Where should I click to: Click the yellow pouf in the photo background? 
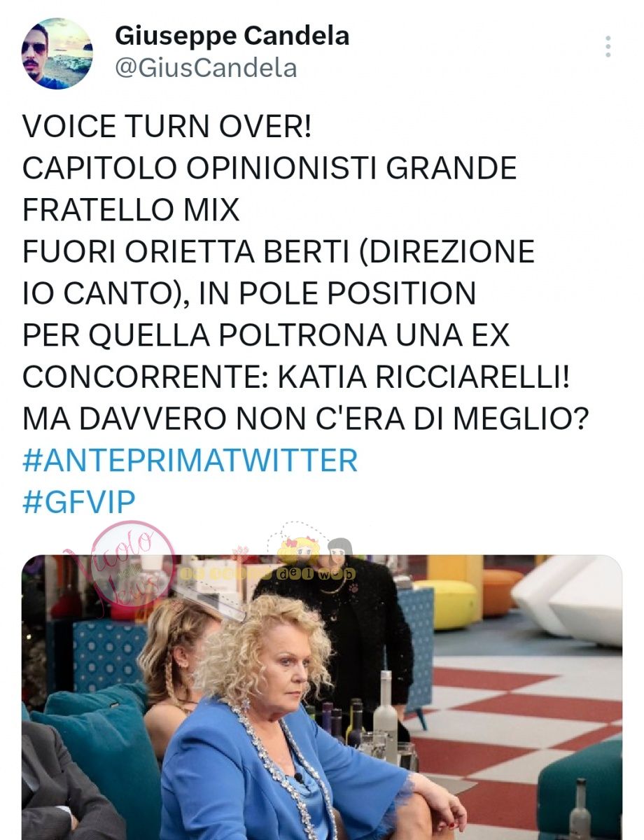(x=447, y=603)
